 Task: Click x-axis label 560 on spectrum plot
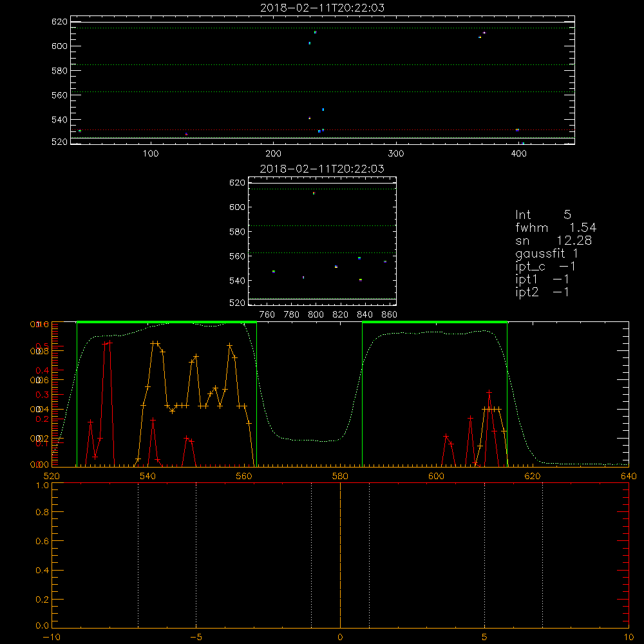(x=244, y=476)
